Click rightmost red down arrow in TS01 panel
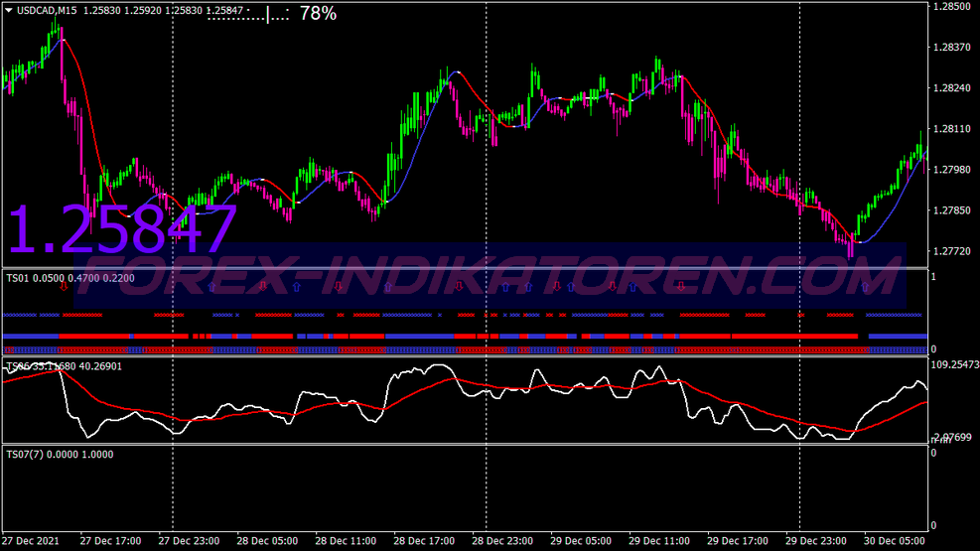 (680, 286)
